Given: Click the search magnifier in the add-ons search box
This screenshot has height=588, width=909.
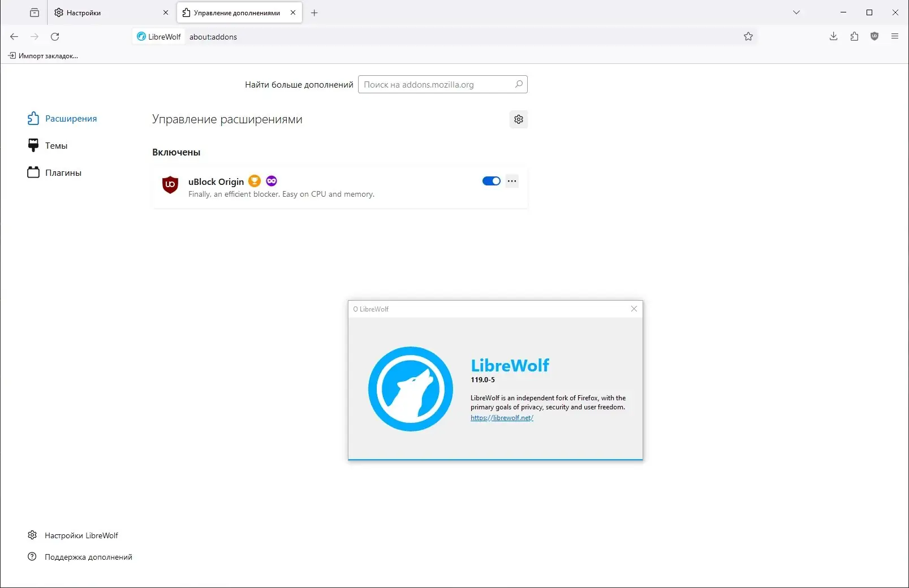Looking at the screenshot, I should click(x=519, y=84).
